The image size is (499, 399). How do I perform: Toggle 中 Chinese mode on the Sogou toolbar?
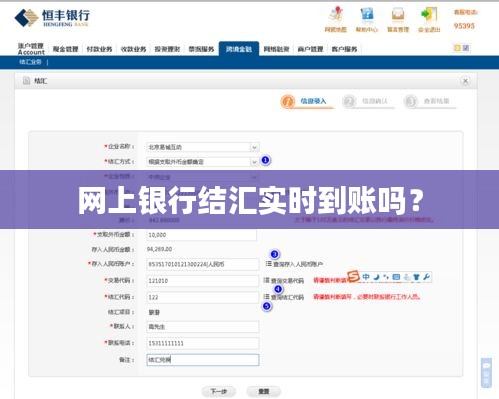366,277
